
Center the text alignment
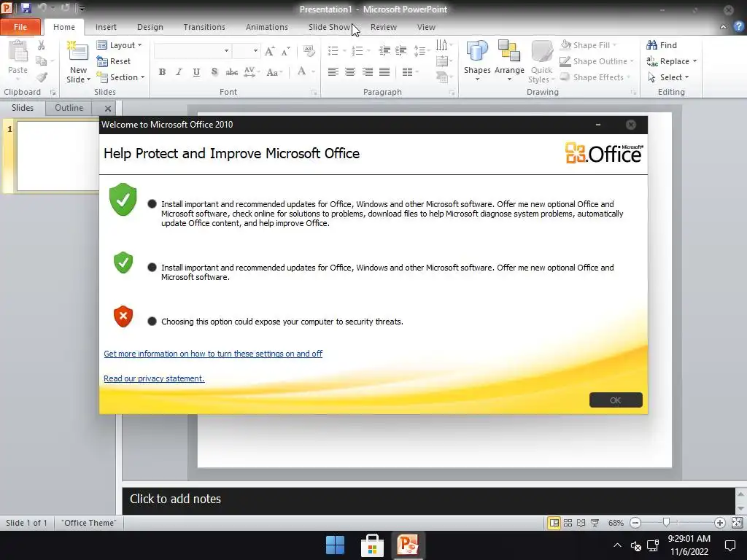pos(350,72)
